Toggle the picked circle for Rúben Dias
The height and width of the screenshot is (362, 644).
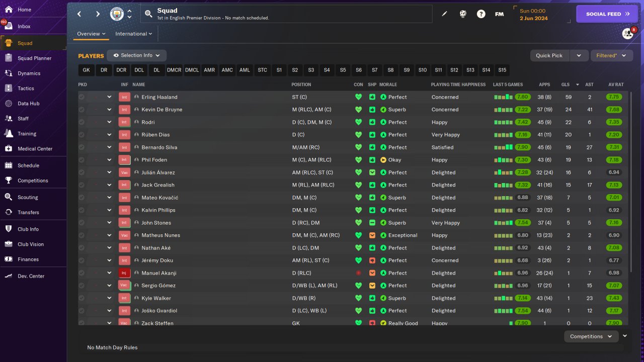point(82,135)
